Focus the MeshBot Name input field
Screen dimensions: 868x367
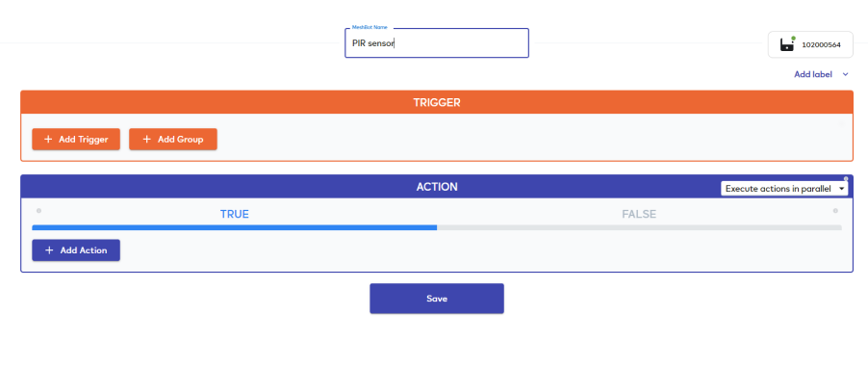click(437, 43)
